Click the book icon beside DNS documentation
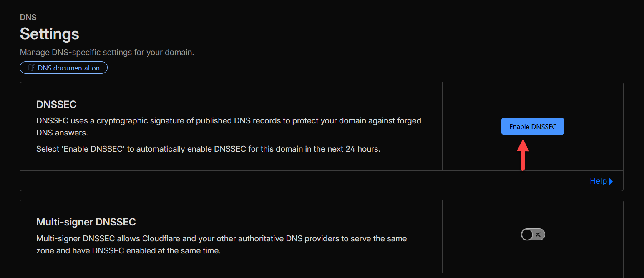 (x=32, y=68)
